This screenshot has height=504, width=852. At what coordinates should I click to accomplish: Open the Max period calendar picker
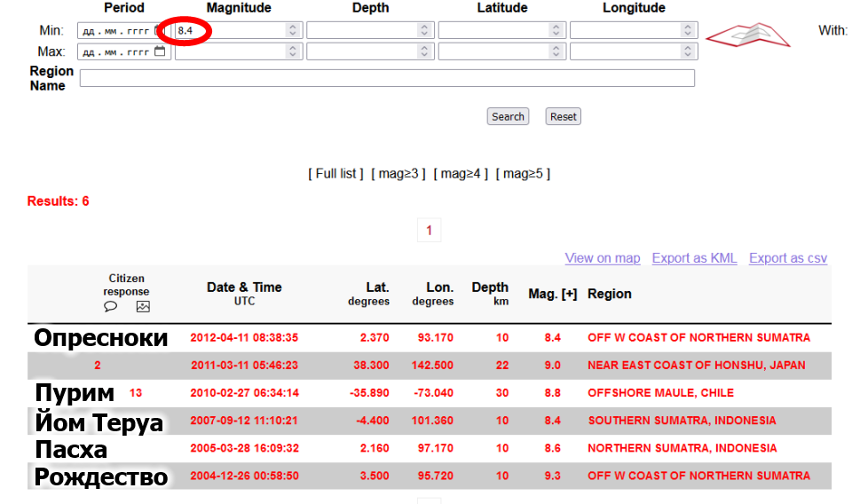[160, 51]
